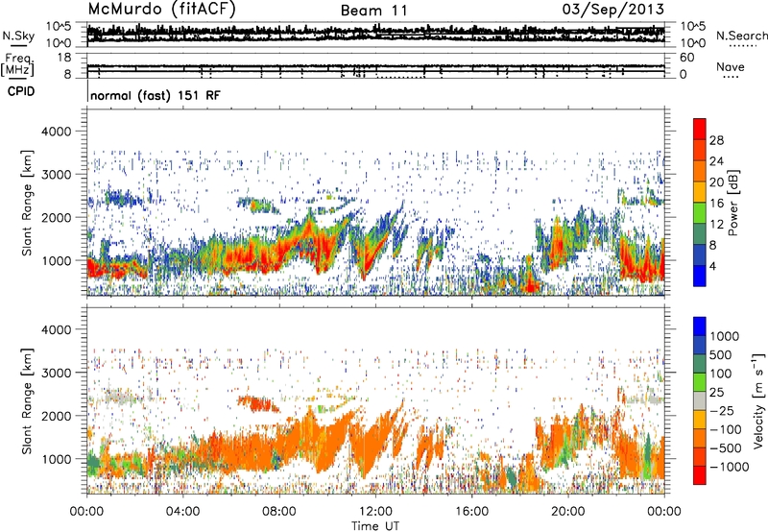Click the velocity colorbar value -1000

pyautogui.click(x=729, y=467)
